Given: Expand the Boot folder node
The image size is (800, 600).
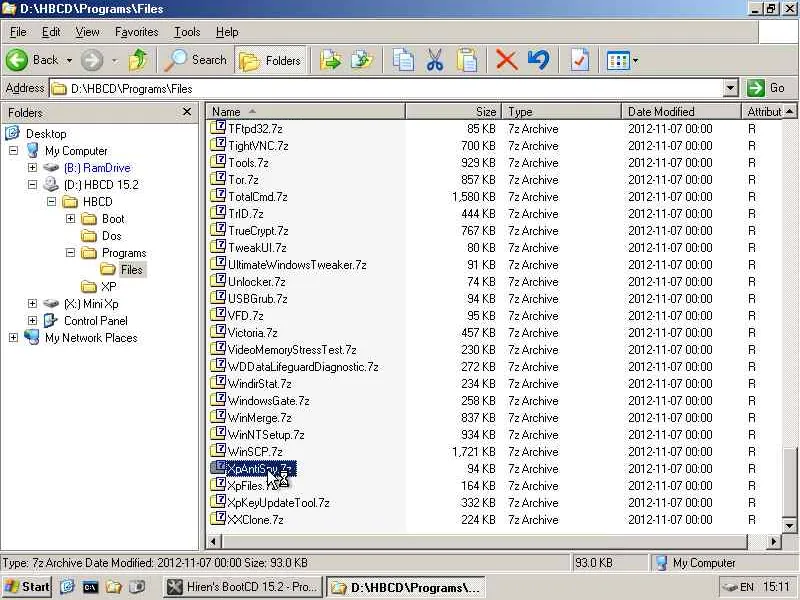Looking at the screenshot, I should (x=70, y=218).
